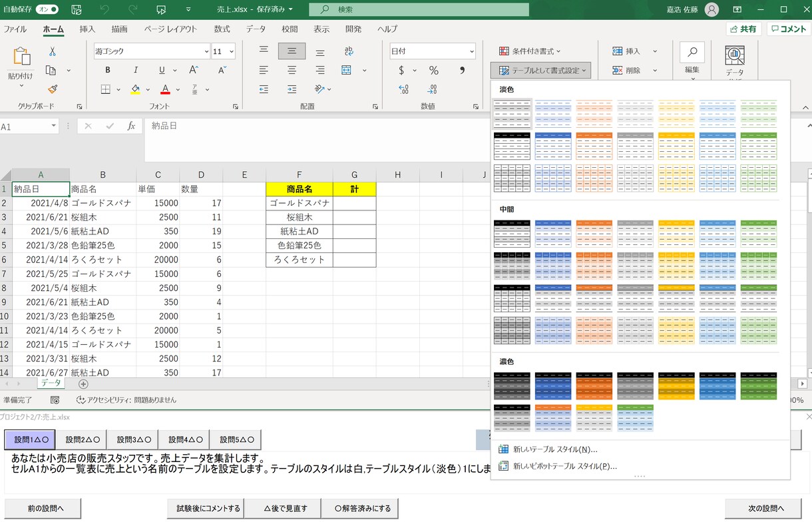Click the コメント button
Screen dimensions: 812x522
[789, 29]
